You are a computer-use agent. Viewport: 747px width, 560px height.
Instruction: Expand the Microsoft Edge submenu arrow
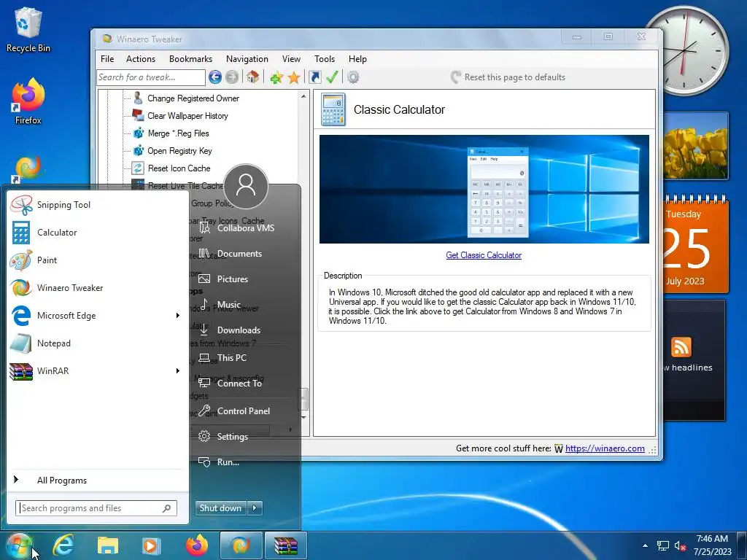click(178, 315)
